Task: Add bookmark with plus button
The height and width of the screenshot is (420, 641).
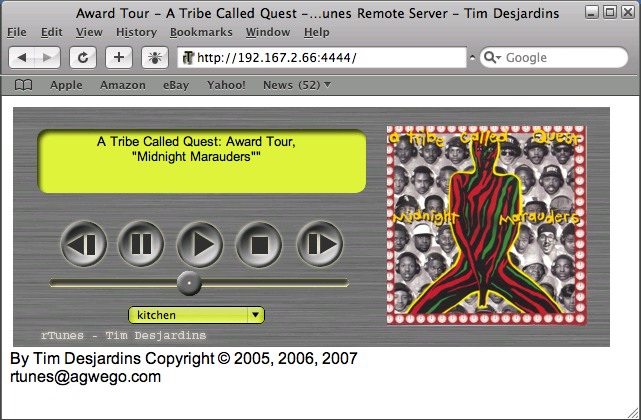Action: [119, 58]
